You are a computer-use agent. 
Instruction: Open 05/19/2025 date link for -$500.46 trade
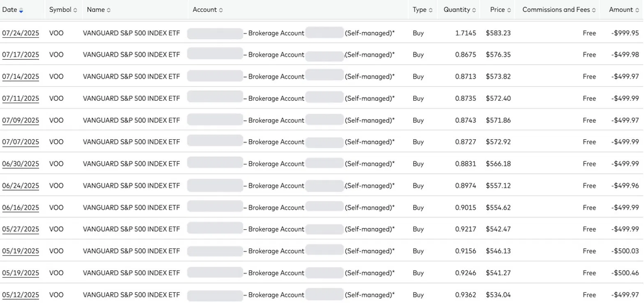point(21,273)
